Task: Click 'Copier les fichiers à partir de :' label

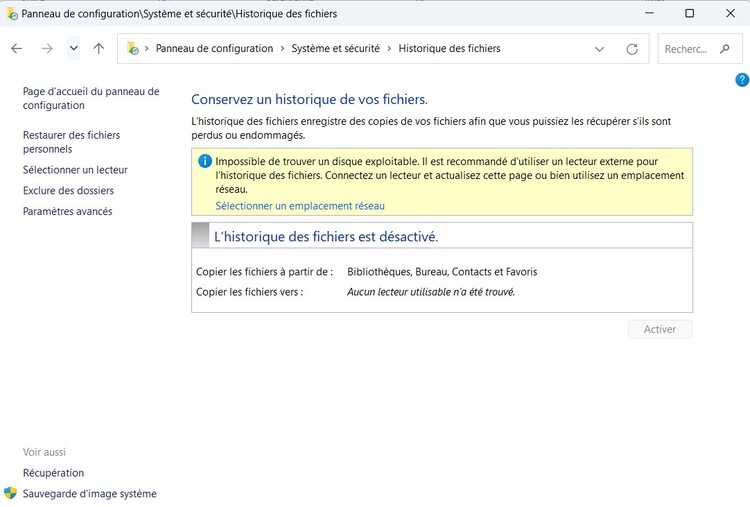Action: pyautogui.click(x=265, y=272)
